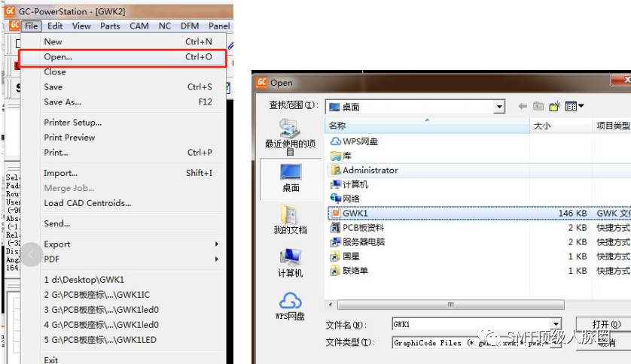The image size is (631, 364).
Task: Open the CAM menu
Action: (139, 26)
